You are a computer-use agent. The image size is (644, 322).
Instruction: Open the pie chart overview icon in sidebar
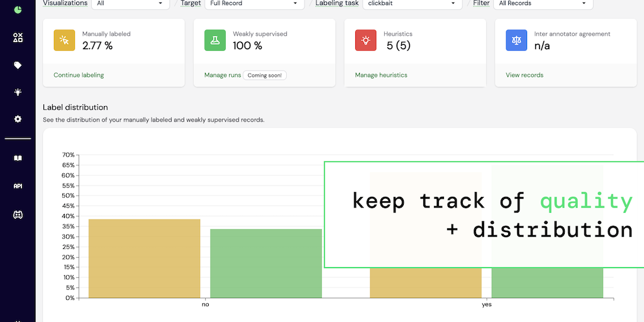coord(18,9)
